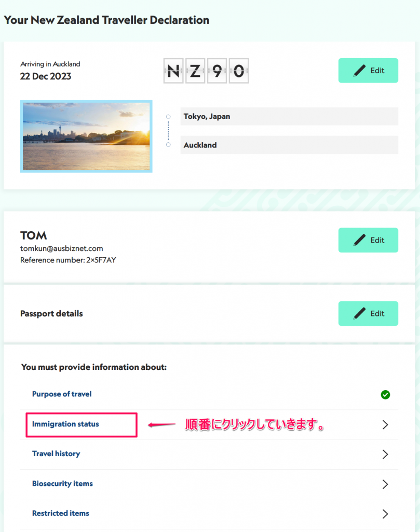Image resolution: width=420 pixels, height=532 pixels.
Task: Expand Travel history using its chevron arrow
Action: (385, 454)
